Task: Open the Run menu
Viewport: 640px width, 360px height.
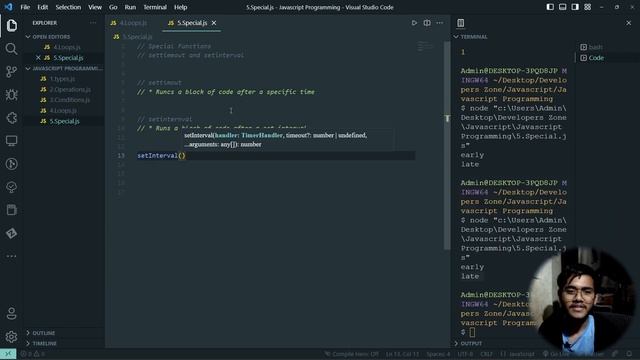Action: click(130, 7)
